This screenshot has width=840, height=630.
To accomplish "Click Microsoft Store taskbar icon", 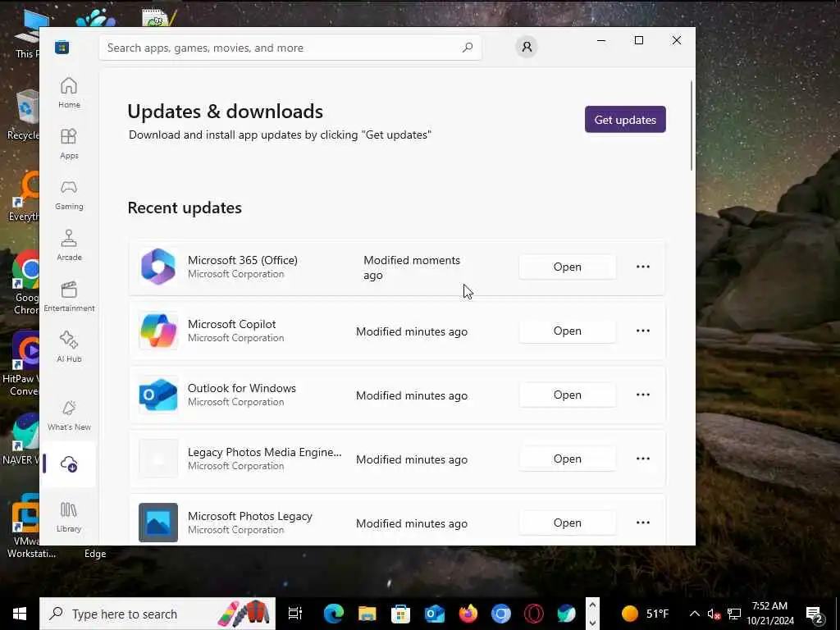I will pyautogui.click(x=400, y=614).
